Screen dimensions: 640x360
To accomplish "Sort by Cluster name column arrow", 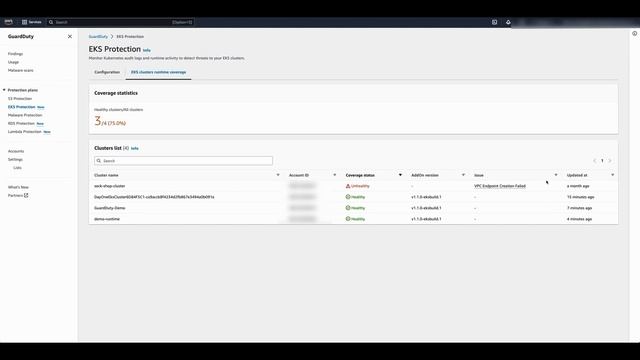I will click(278, 175).
